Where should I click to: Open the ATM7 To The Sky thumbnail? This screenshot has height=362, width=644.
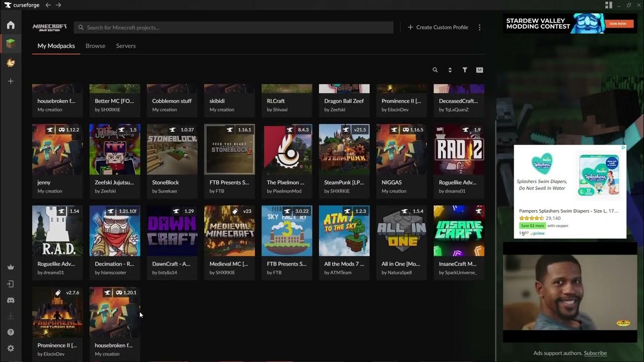pyautogui.click(x=344, y=231)
